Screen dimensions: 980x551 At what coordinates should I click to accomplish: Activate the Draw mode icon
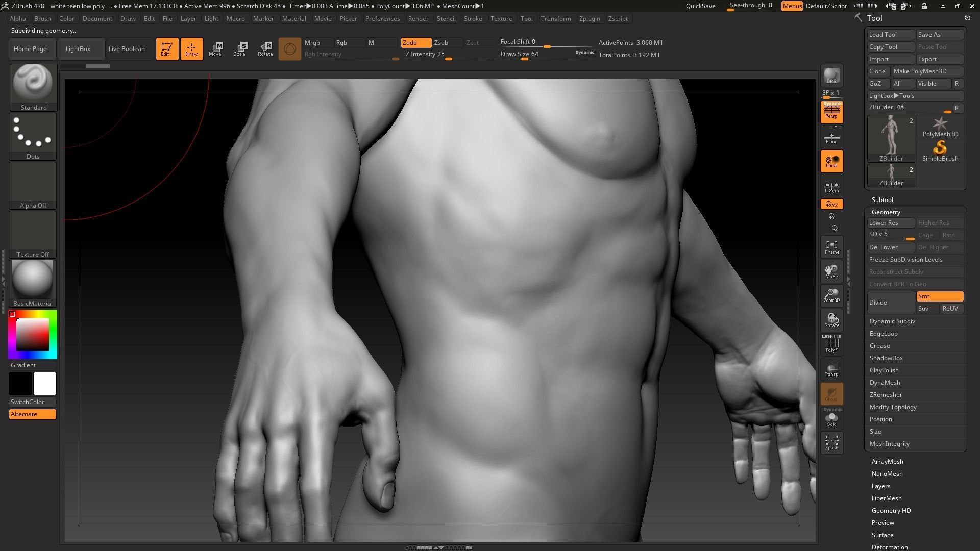click(x=191, y=49)
